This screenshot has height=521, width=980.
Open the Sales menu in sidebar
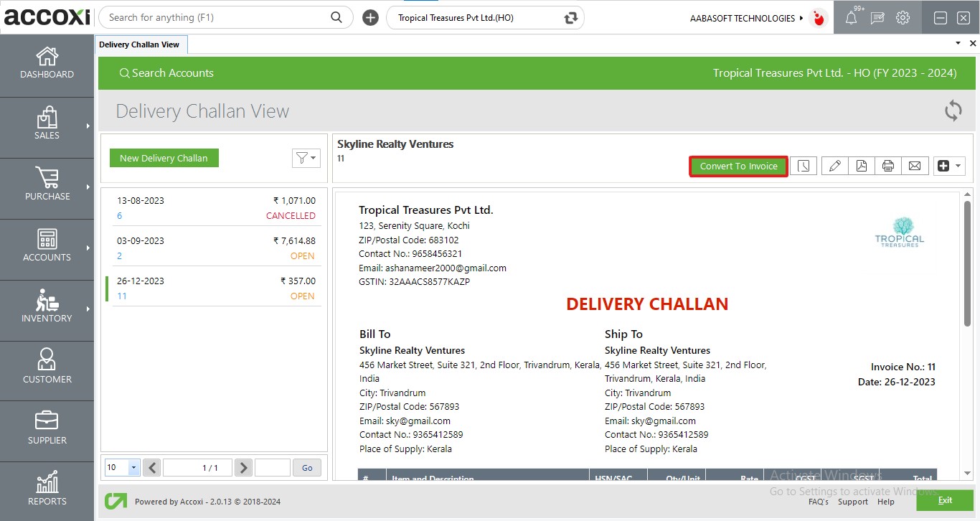(47, 124)
